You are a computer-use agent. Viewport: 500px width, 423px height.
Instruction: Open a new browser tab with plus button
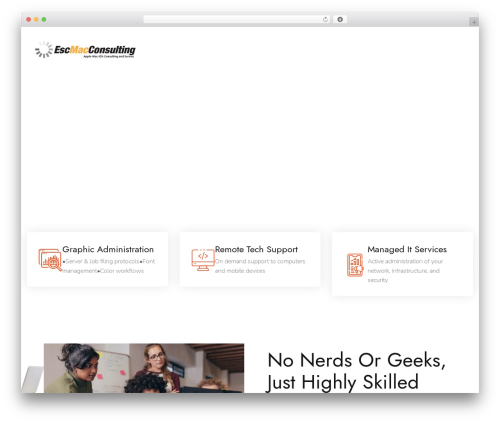click(474, 22)
